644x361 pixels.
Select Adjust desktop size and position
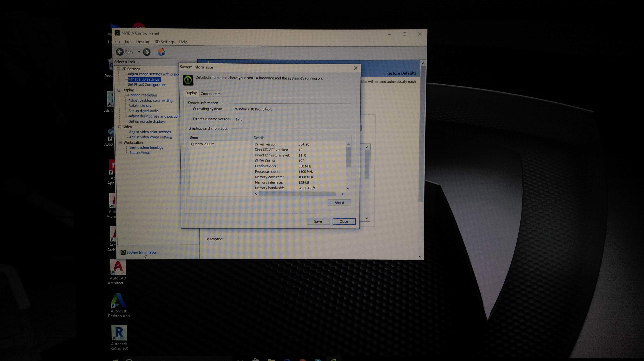154,116
